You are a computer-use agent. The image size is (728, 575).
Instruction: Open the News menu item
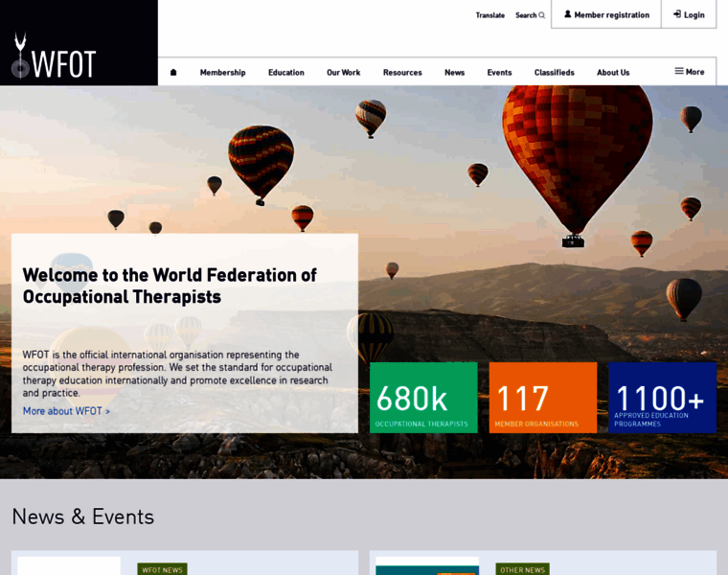click(x=455, y=73)
